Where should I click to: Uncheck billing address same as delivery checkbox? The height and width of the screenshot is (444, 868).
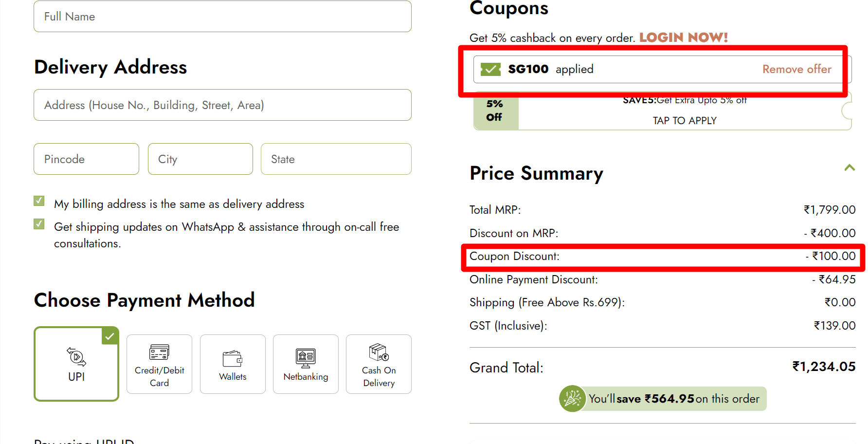pos(39,201)
